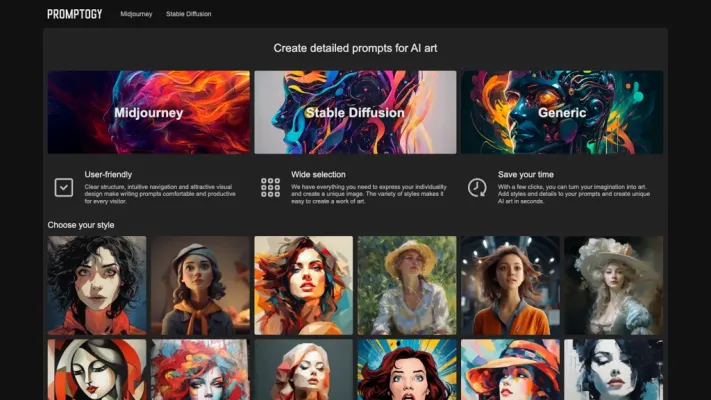Open Stable Diffusion in the top navigation

188,14
